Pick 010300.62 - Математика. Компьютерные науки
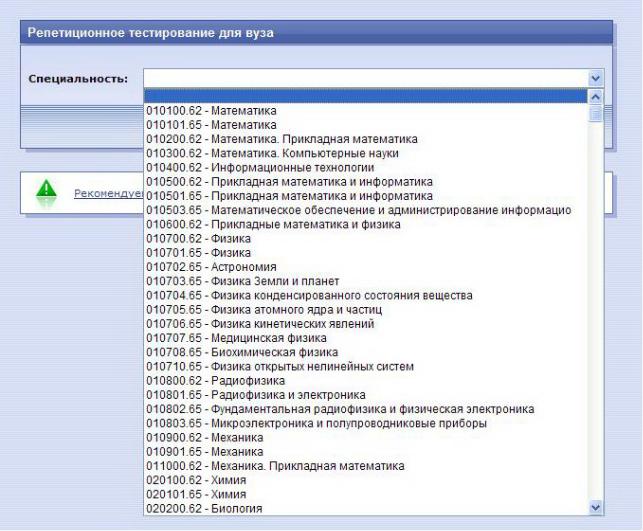The height and width of the screenshot is (531, 643). pos(366,153)
